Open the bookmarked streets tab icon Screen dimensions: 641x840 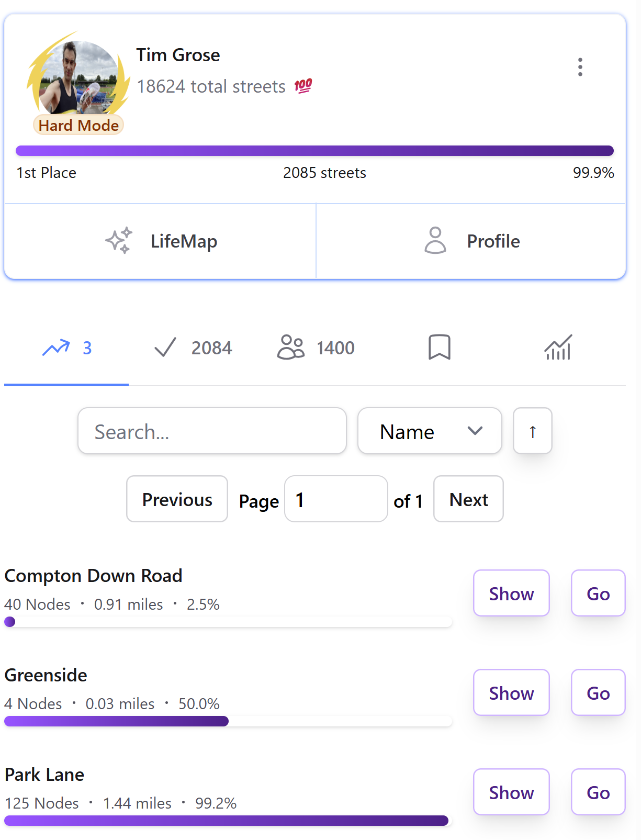pos(439,347)
